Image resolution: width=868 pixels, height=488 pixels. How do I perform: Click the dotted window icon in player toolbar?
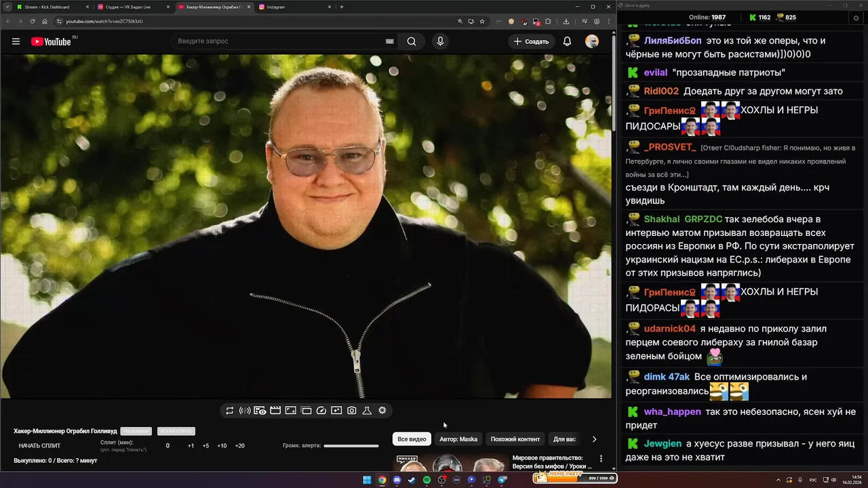[306, 411]
